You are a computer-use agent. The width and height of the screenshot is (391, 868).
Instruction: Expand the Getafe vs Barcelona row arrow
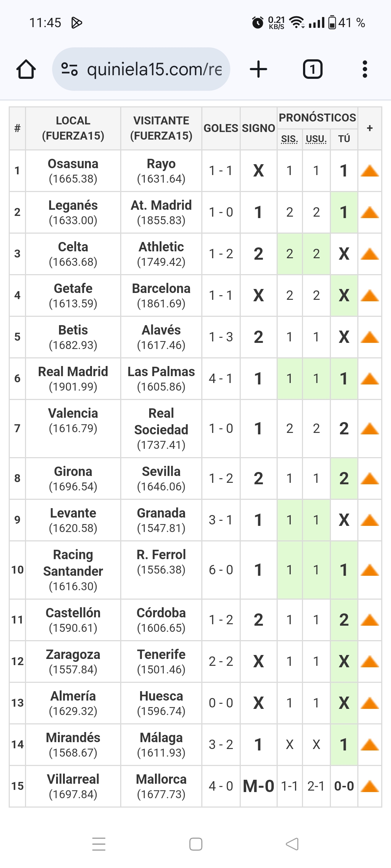(370, 295)
